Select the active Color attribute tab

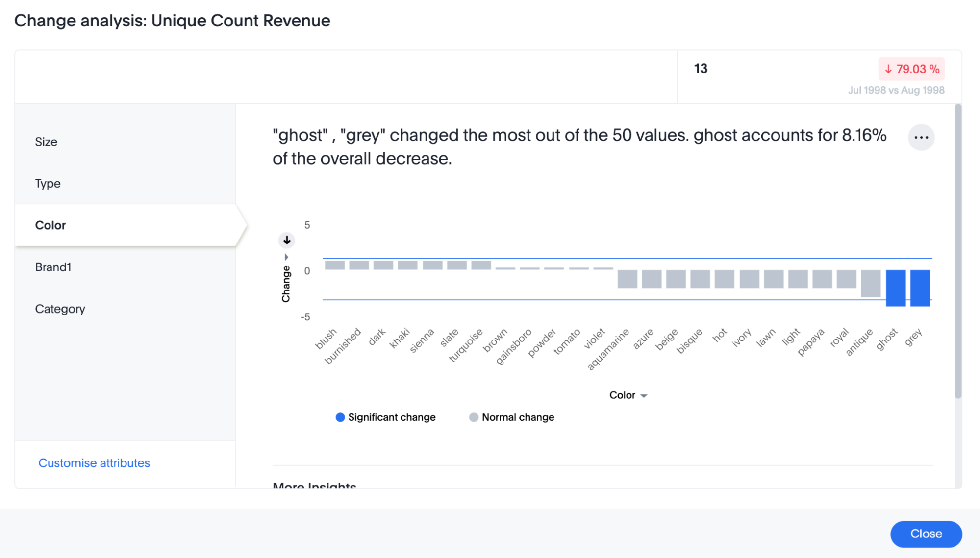(50, 225)
